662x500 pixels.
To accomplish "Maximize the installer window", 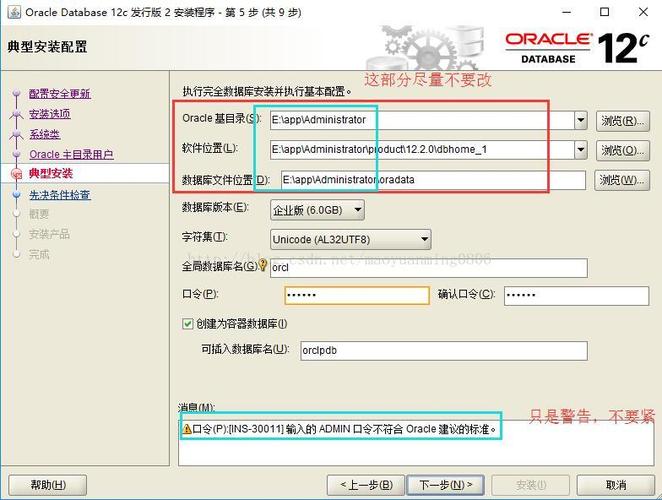I will click(605, 12).
